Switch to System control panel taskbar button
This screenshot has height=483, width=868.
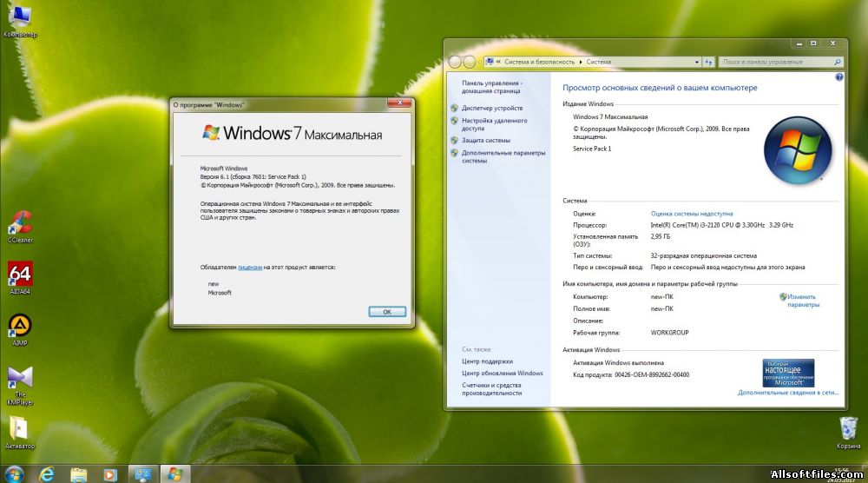click(x=143, y=474)
